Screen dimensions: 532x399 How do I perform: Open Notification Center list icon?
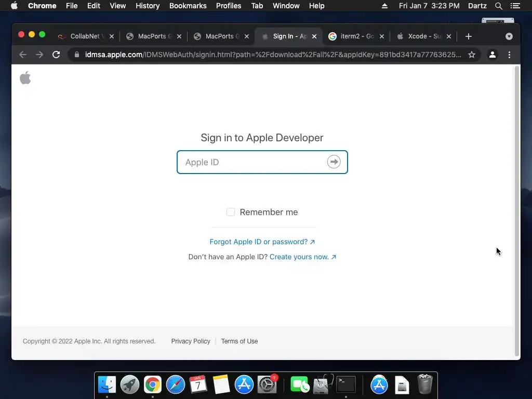tap(515, 6)
